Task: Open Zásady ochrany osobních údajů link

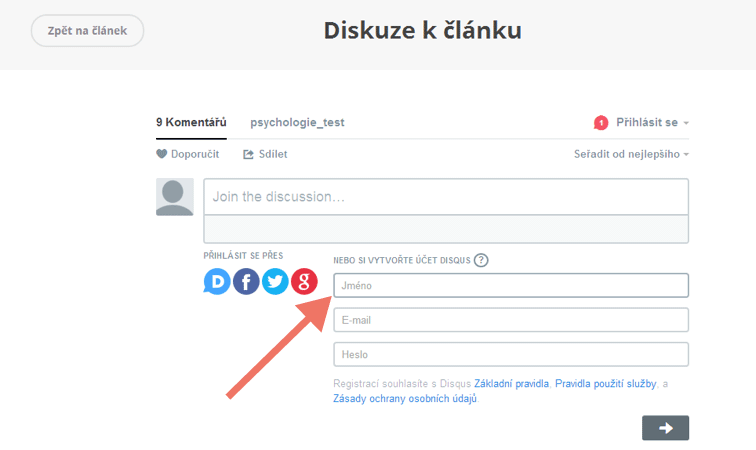Action: click(x=405, y=399)
